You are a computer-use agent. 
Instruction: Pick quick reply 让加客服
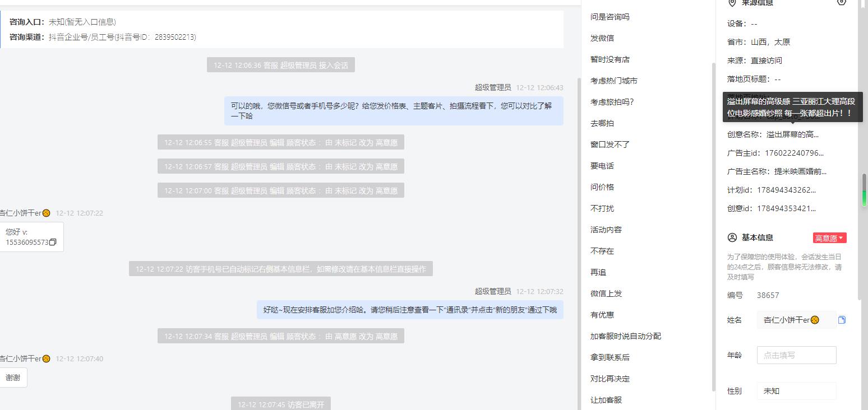click(606, 400)
